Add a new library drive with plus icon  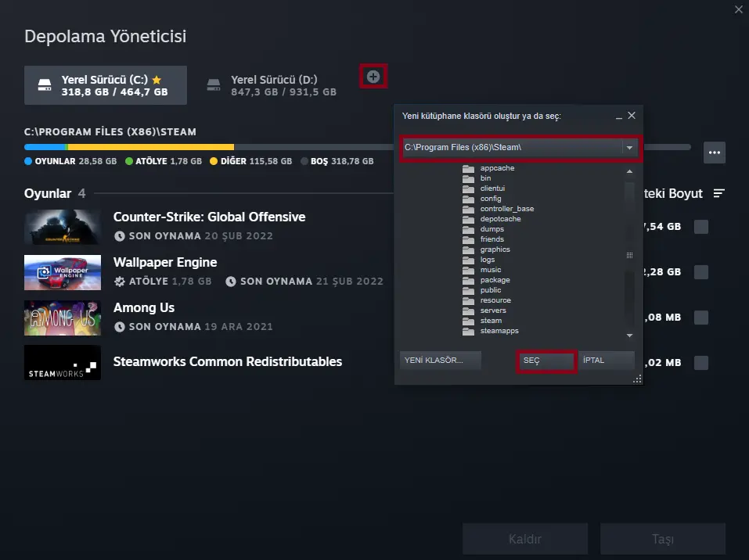pyautogui.click(x=373, y=77)
